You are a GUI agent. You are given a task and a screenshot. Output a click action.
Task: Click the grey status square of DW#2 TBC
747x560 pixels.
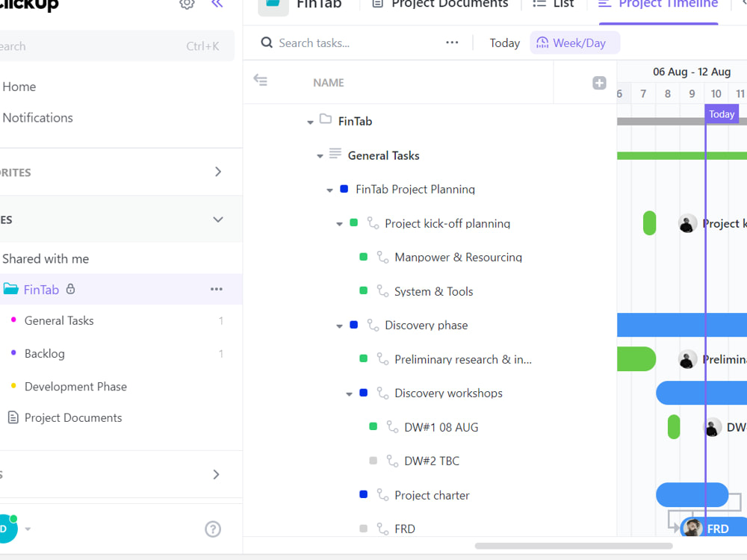(x=373, y=461)
